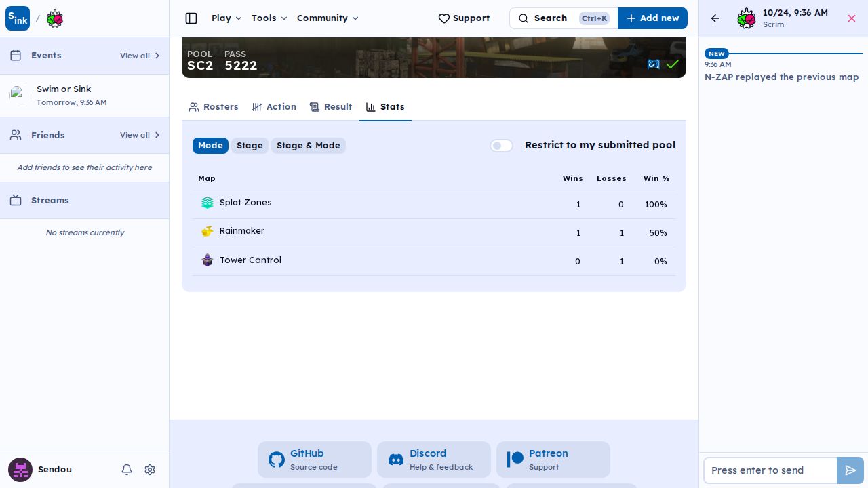Image resolution: width=868 pixels, height=488 pixels.
Task: Select the Mode stats filter
Action: pyautogui.click(x=210, y=146)
